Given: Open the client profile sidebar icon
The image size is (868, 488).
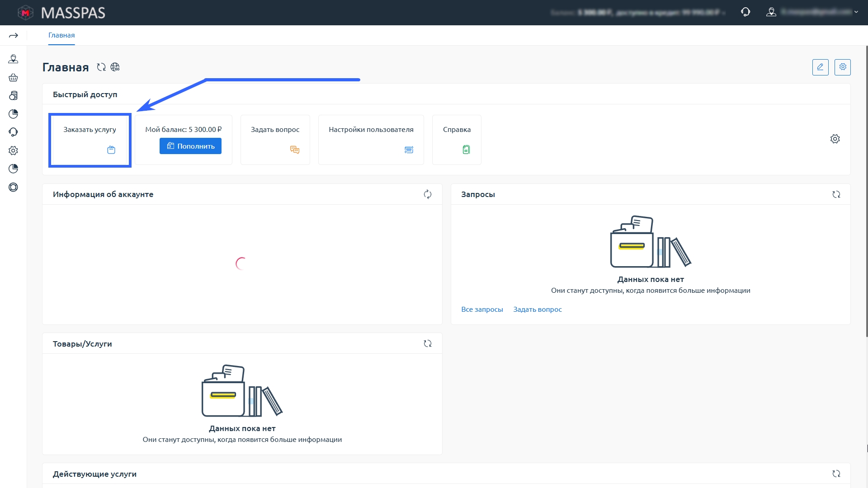Looking at the screenshot, I should 13,59.
